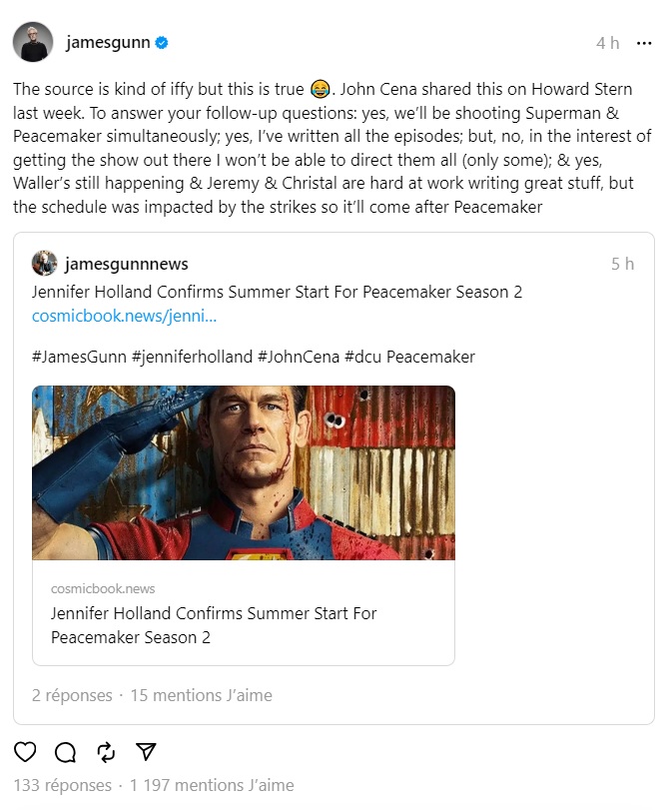Open jamesgunnnews avatar in quoted post

pos(44,263)
